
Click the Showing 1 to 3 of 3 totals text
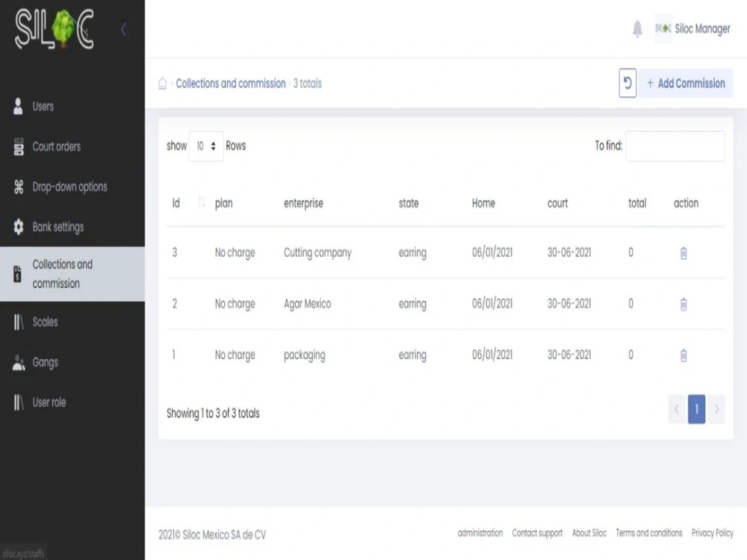tap(213, 414)
